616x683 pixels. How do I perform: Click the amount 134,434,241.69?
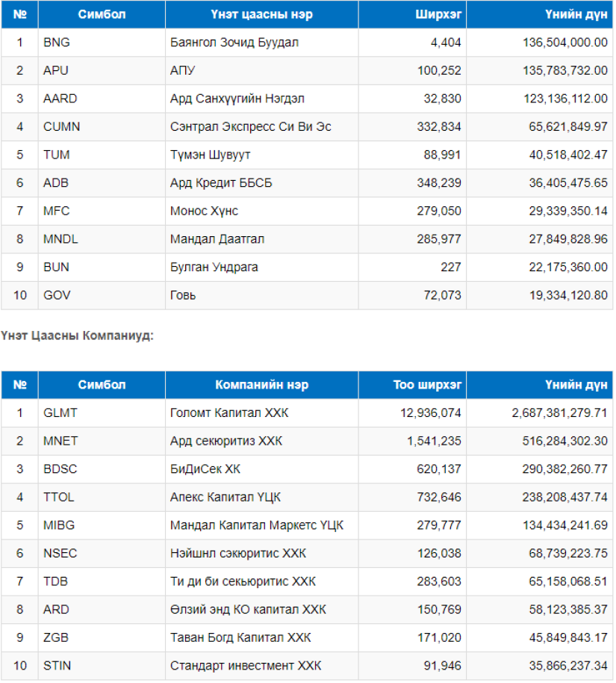tap(565, 525)
